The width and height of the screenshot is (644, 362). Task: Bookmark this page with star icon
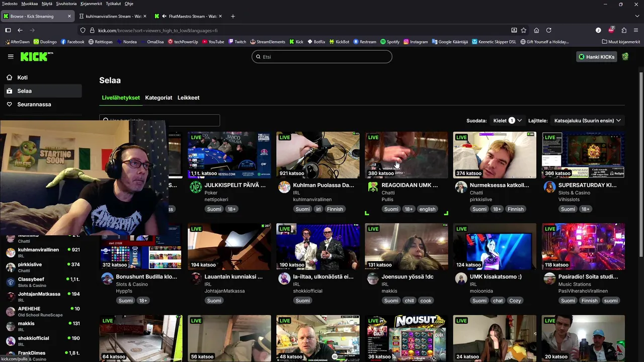[524, 30]
